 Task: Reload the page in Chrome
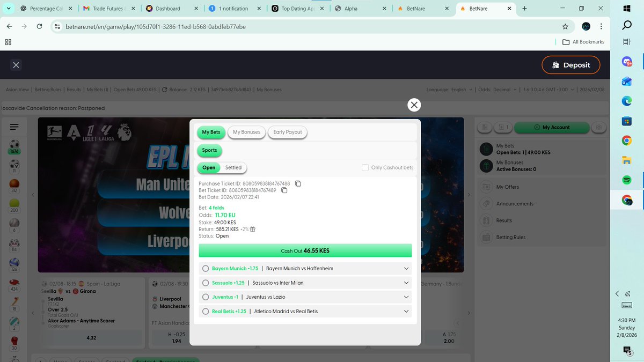click(39, 26)
